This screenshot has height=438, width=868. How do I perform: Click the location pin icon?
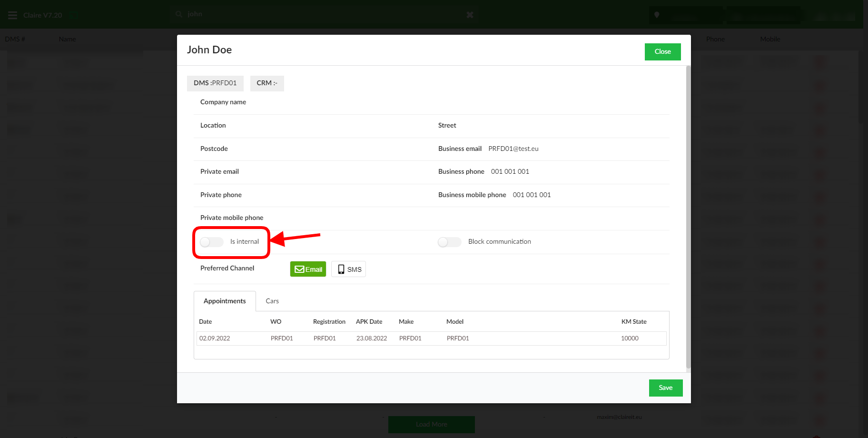click(x=657, y=15)
